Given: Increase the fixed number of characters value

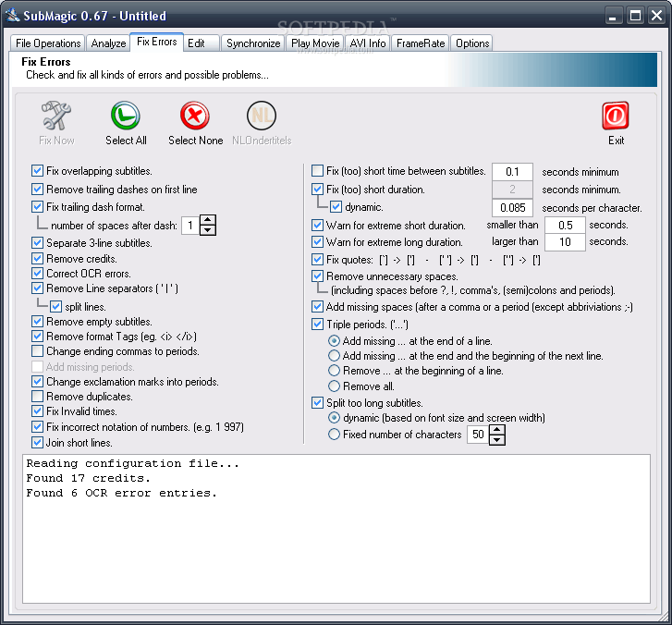Looking at the screenshot, I should tap(496, 430).
